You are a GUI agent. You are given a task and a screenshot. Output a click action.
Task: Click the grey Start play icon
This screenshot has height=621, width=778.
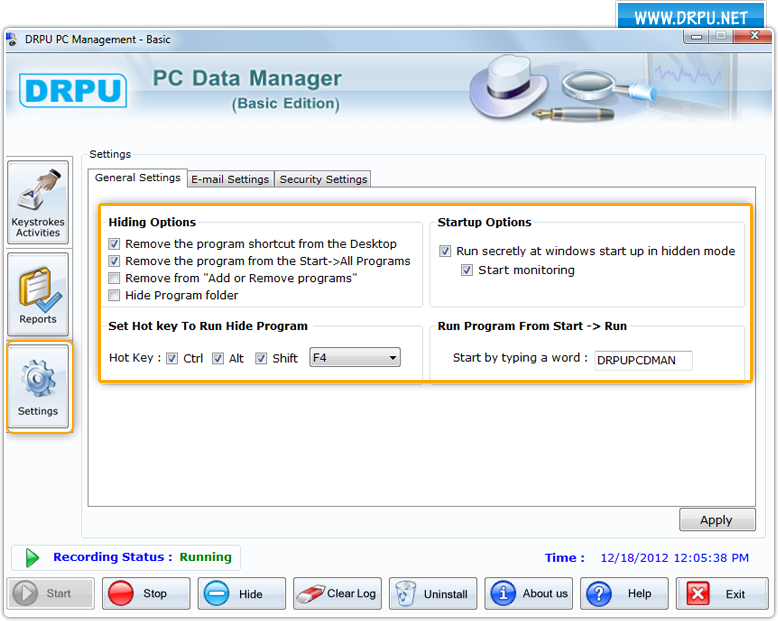coord(25,593)
